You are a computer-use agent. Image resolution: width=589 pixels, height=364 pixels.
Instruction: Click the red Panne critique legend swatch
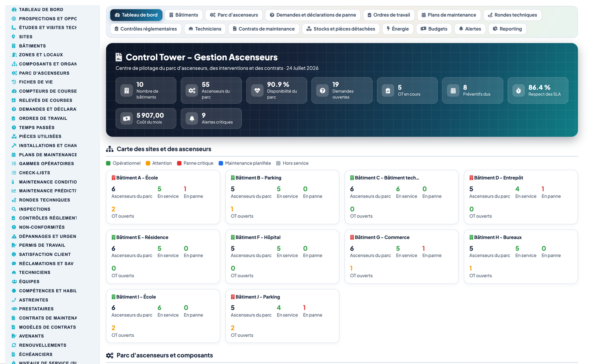[x=179, y=163]
